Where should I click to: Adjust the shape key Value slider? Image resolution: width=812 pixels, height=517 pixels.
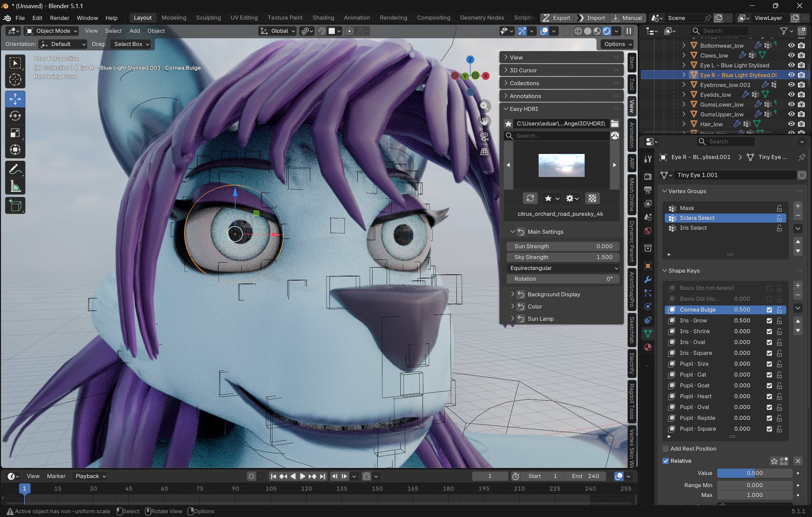pos(754,473)
